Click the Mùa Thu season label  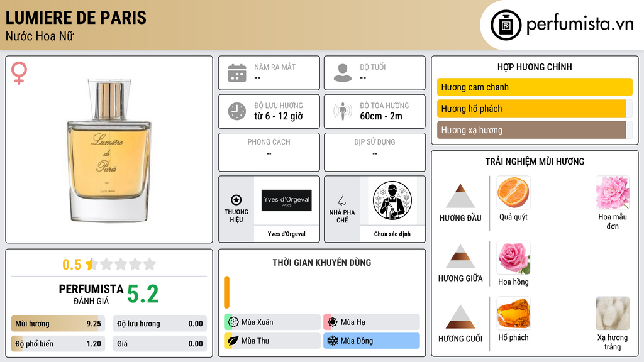[x=255, y=341]
